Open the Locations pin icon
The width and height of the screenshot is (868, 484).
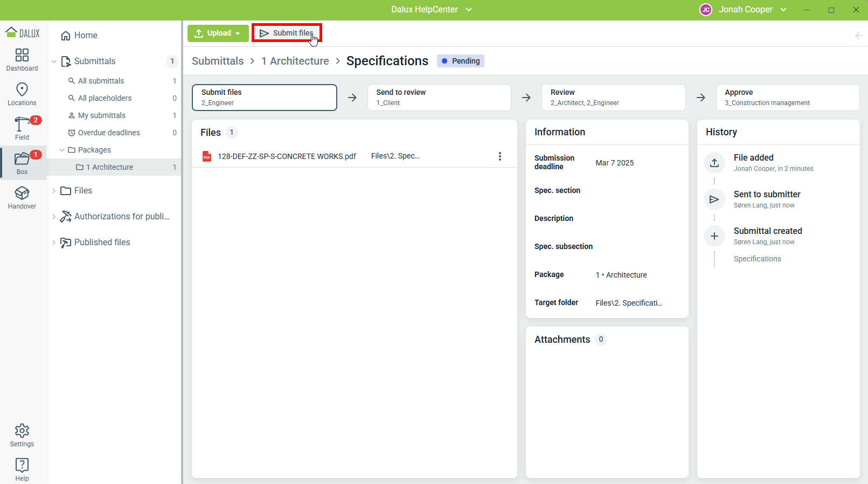22,94
